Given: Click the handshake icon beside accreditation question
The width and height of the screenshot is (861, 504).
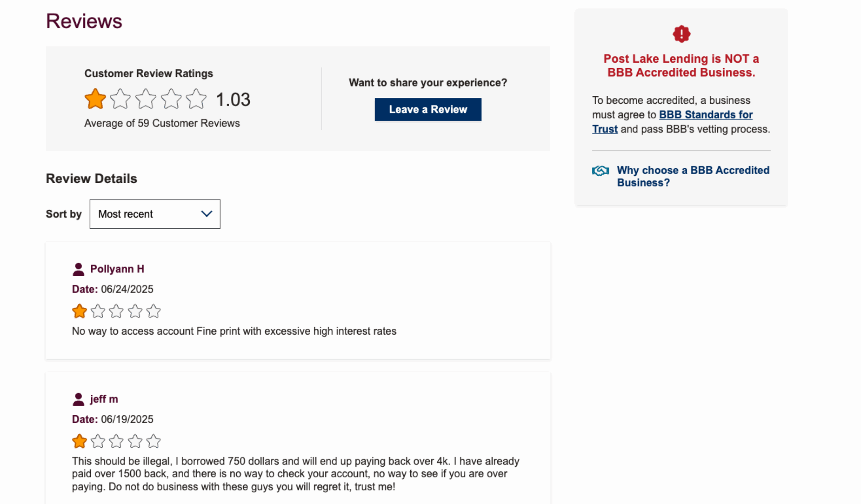Looking at the screenshot, I should point(600,170).
